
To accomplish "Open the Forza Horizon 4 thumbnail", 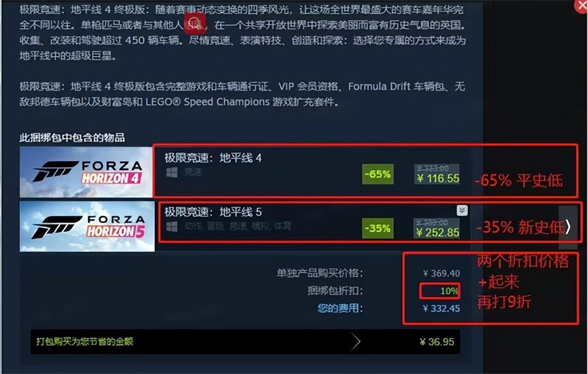I will point(86,172).
